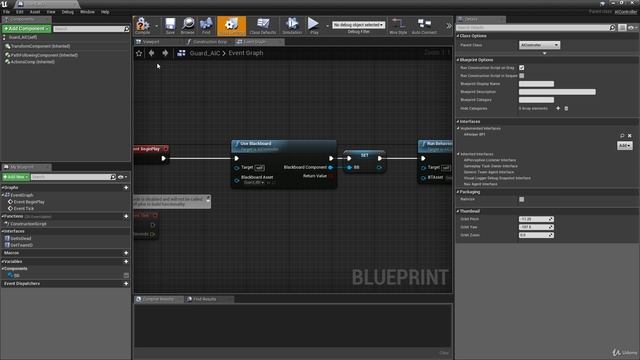Compile the blueprint with the Compile icon
640x360 pixels.
143,25
